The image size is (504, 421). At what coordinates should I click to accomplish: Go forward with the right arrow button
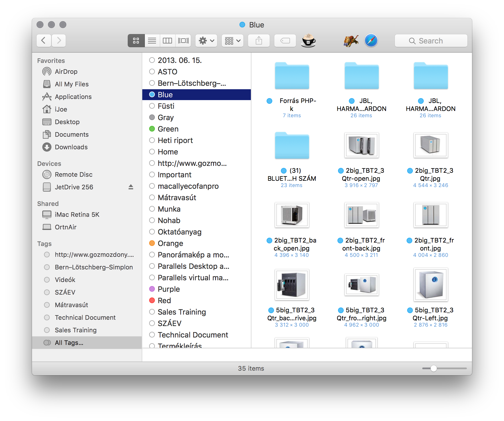pyautogui.click(x=59, y=41)
